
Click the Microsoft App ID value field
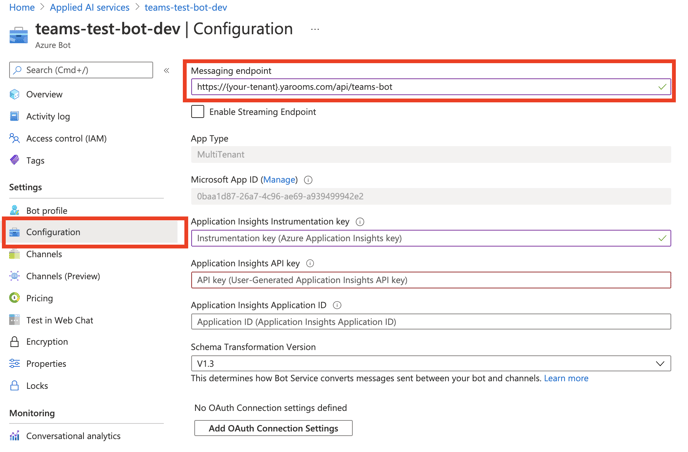(x=431, y=196)
